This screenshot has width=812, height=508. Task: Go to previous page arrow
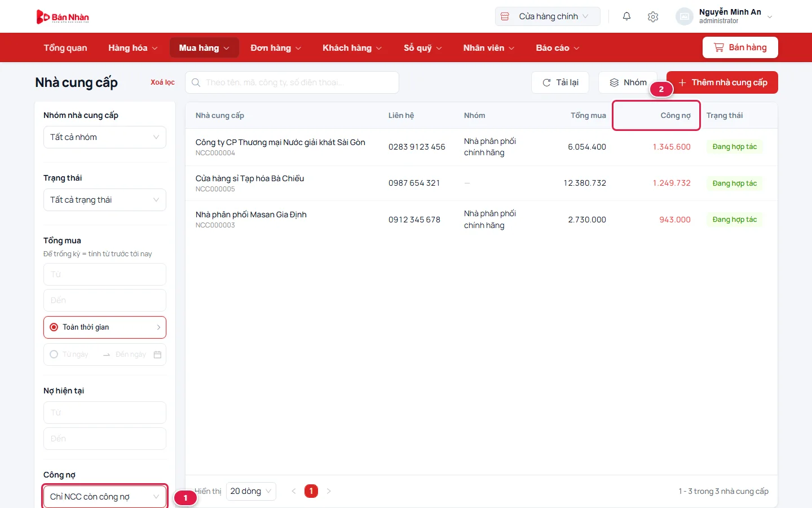(294, 491)
